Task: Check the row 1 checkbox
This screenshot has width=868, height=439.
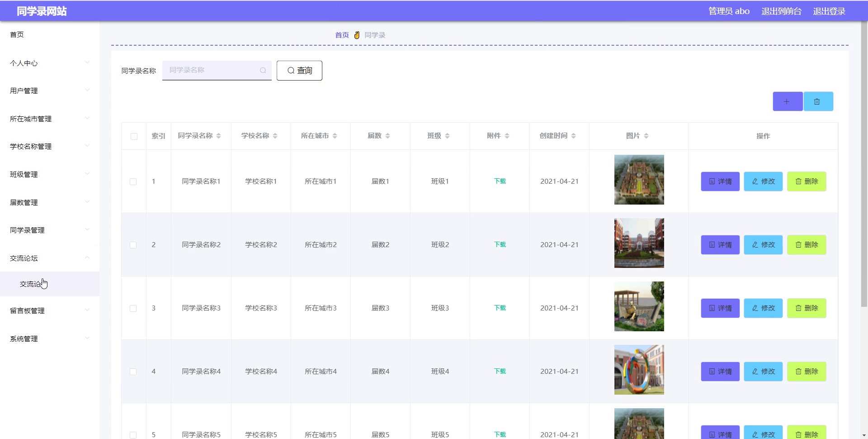Action: (133, 181)
